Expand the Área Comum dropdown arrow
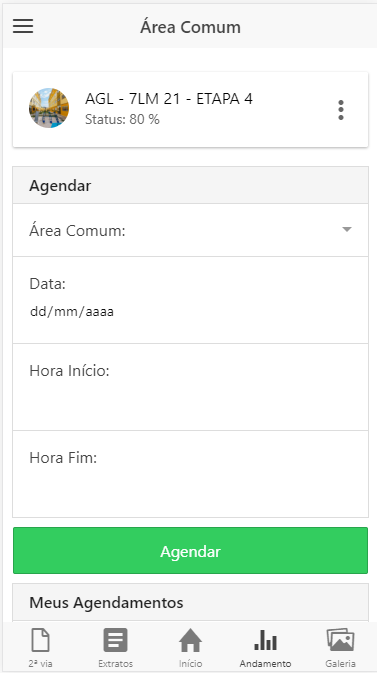Image resolution: width=377 pixels, height=673 pixels. click(347, 230)
